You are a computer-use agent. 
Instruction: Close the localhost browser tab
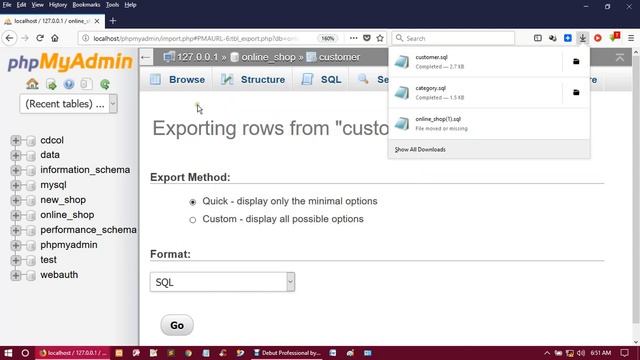click(x=97, y=21)
